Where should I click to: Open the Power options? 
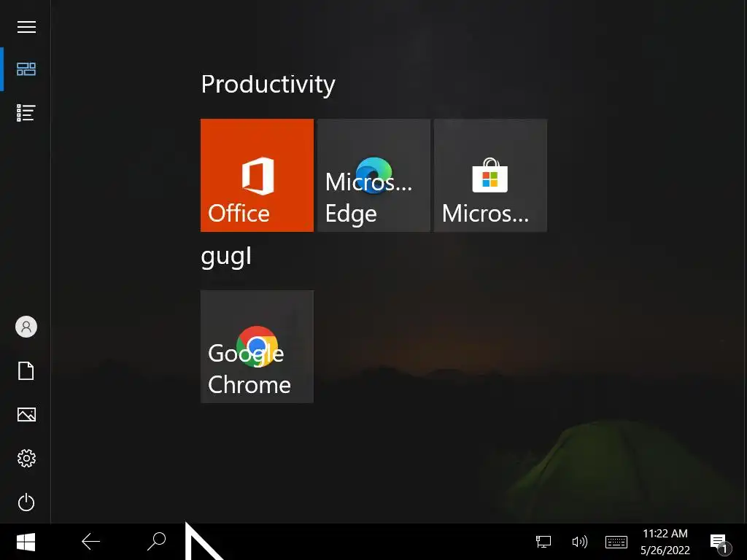26,502
